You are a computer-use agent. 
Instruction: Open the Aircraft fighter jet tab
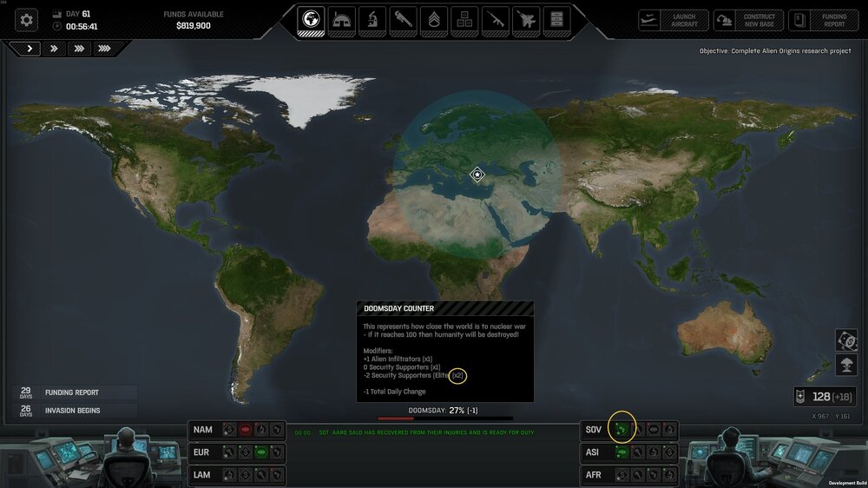pyautogui.click(x=526, y=21)
